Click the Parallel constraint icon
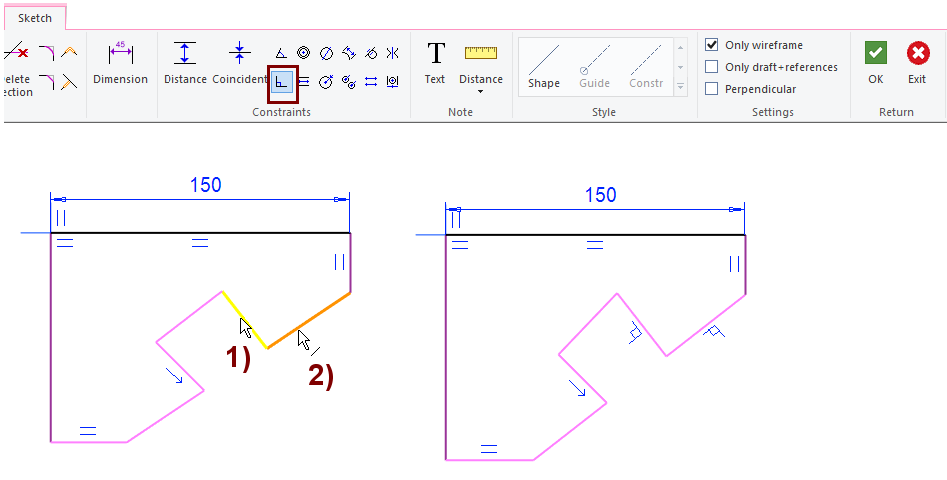The height and width of the screenshot is (480, 947). 303,81
